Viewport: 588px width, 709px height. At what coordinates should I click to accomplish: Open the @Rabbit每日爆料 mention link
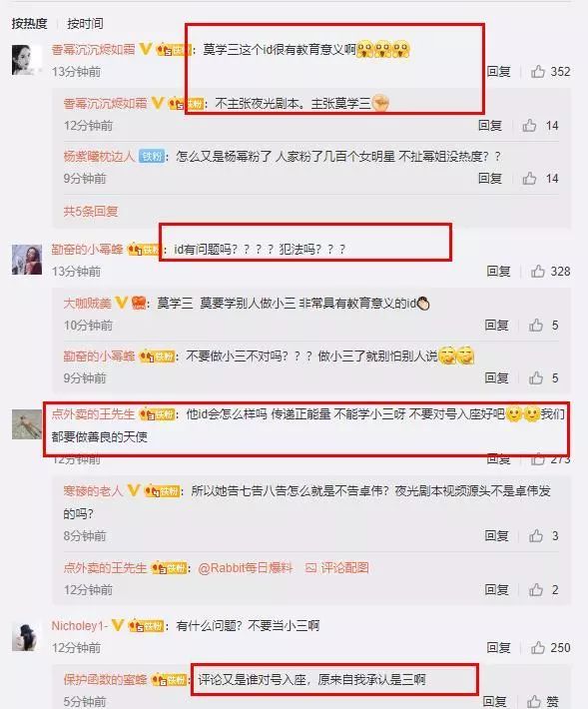pos(246,567)
